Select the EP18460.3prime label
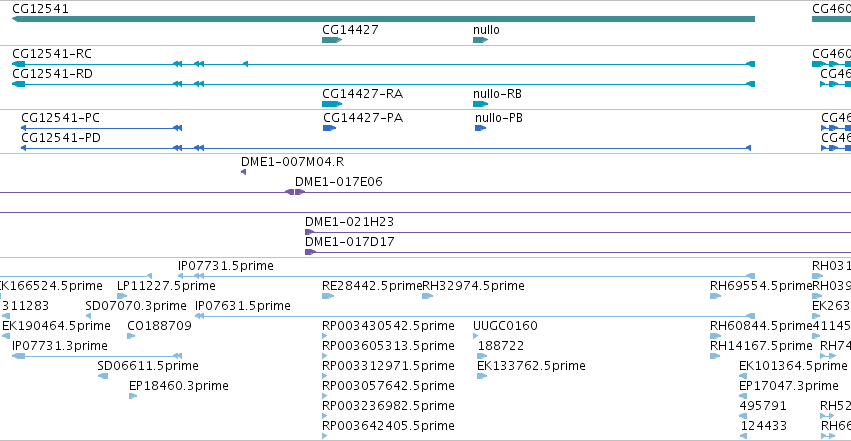This screenshot has height=441, width=851. click(x=179, y=386)
